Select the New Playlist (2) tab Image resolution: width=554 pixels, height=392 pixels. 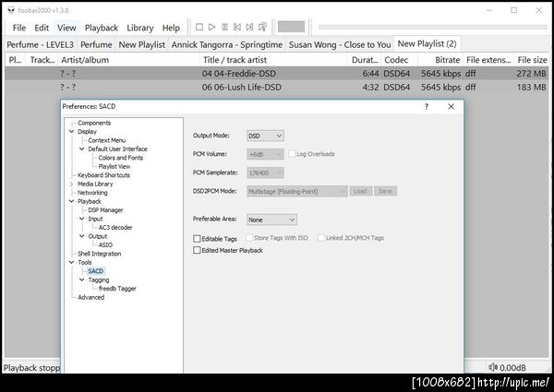427,44
